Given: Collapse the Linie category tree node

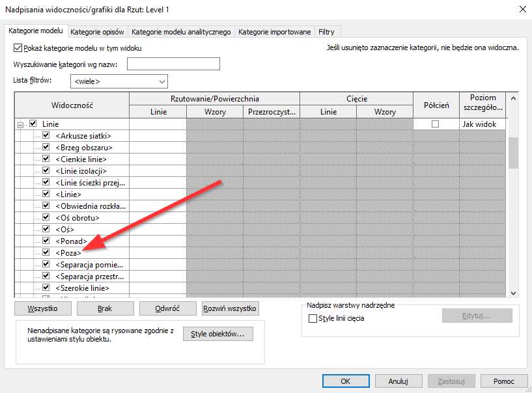Looking at the screenshot, I should point(21,124).
